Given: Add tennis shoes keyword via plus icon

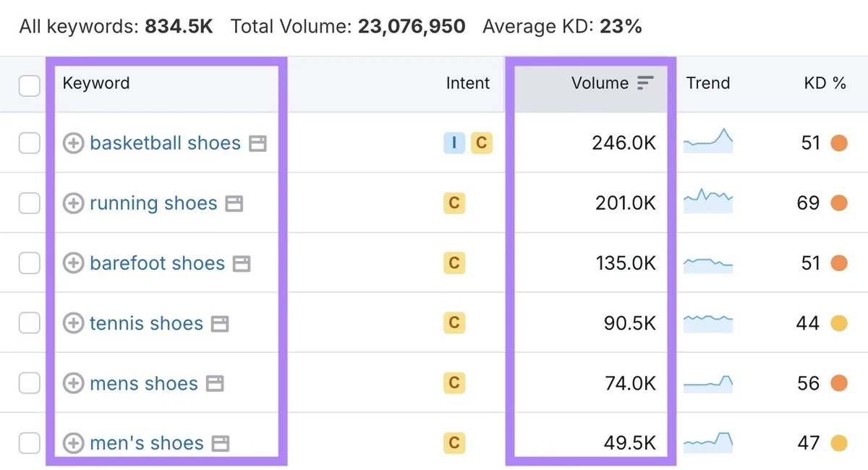Looking at the screenshot, I should [73, 323].
